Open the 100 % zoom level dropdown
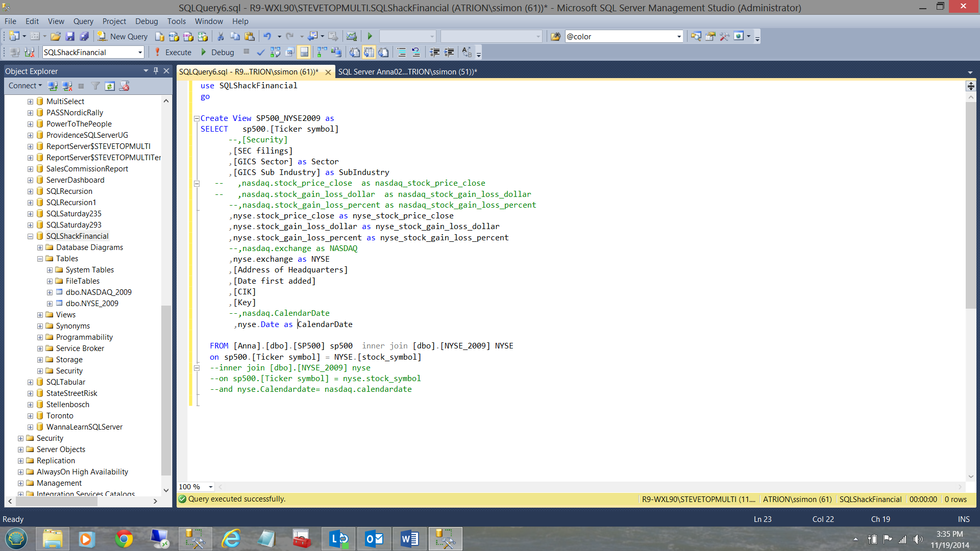Image resolution: width=980 pixels, height=551 pixels. 211,487
